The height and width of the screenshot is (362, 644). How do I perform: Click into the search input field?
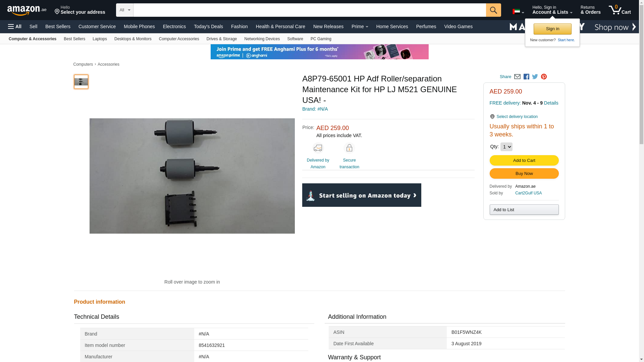[309, 10]
